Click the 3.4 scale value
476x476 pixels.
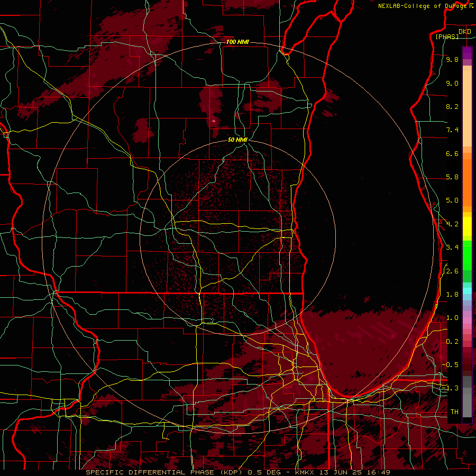[x=452, y=248]
